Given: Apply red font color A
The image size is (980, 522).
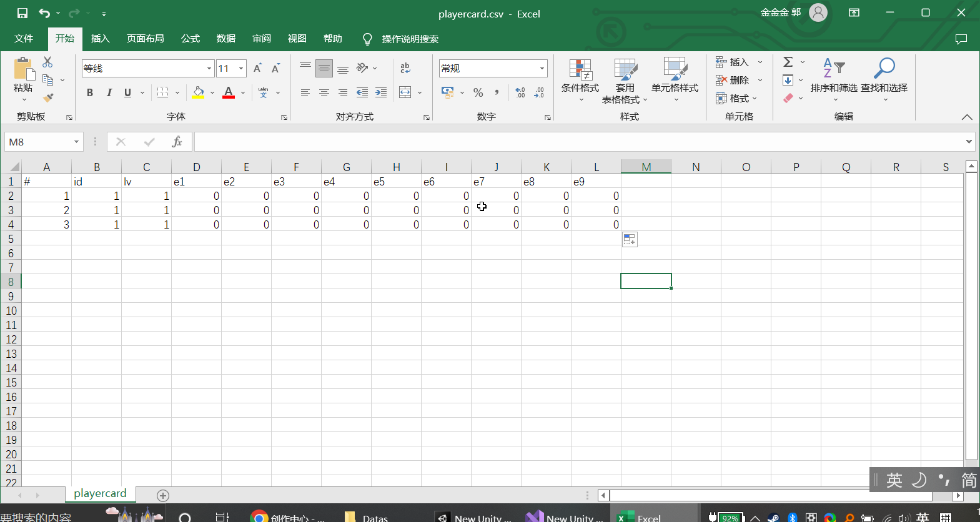Looking at the screenshot, I should tap(229, 92).
